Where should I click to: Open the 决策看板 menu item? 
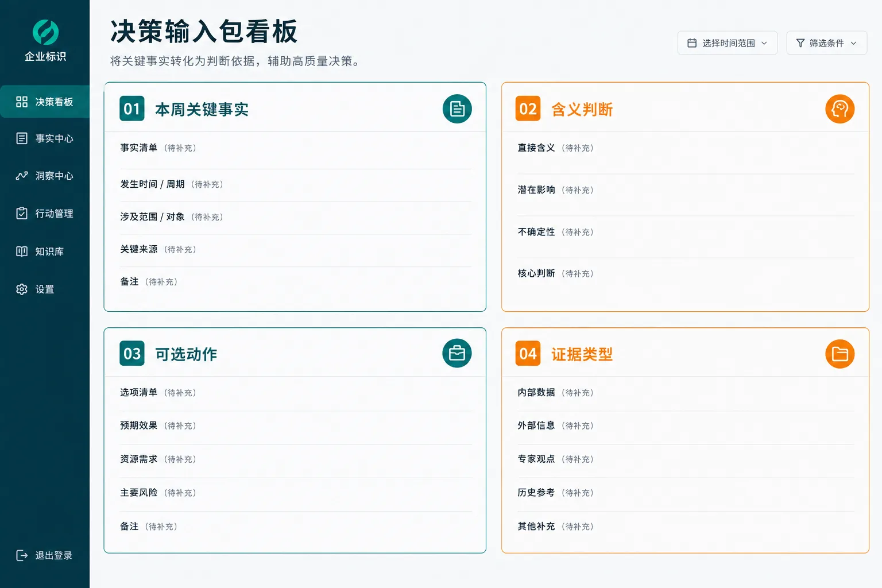pos(45,102)
